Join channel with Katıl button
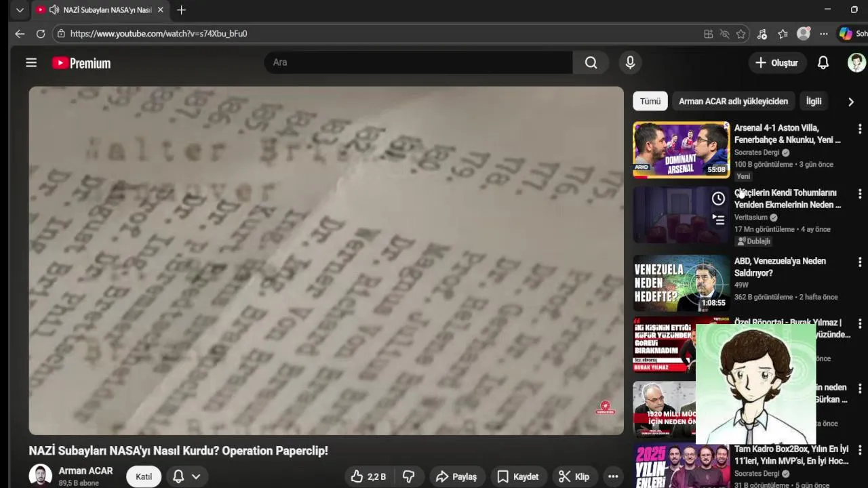Screen dimensions: 868x488 coord(144,476)
